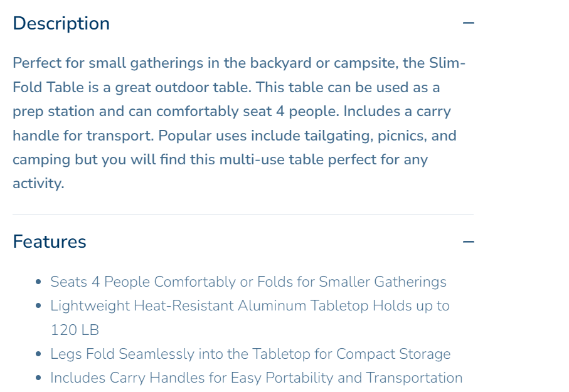Image resolution: width=569 pixels, height=392 pixels.
Task: Click the Features heading
Action: click(50, 241)
